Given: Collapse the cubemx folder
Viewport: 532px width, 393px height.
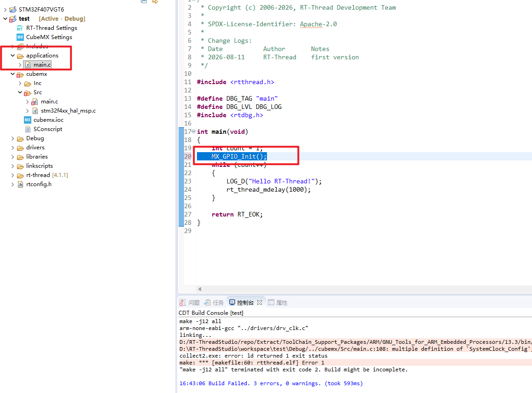Looking at the screenshot, I should coord(12,74).
